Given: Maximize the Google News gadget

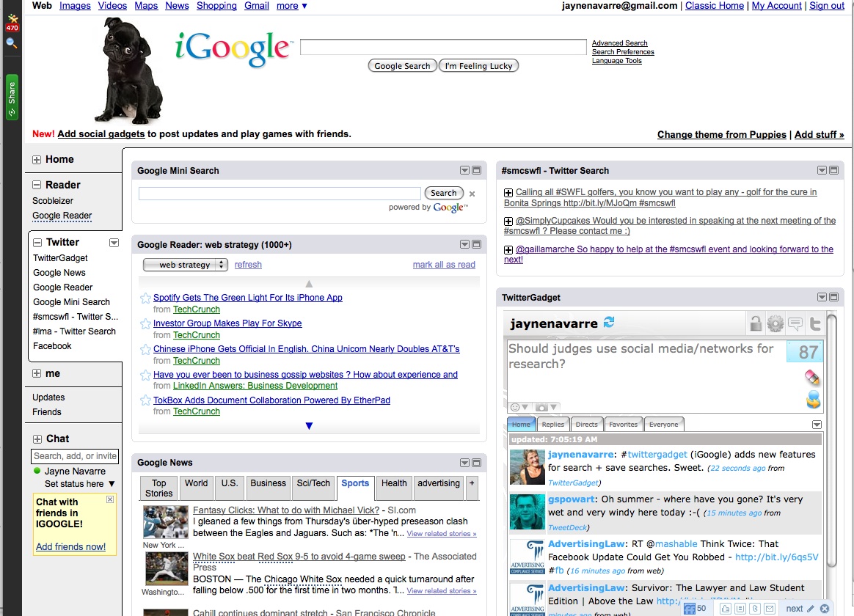Looking at the screenshot, I should (x=477, y=463).
